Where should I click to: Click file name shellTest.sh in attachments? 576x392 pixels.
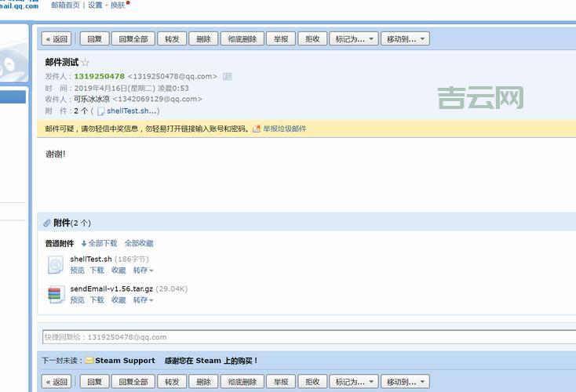(91, 260)
